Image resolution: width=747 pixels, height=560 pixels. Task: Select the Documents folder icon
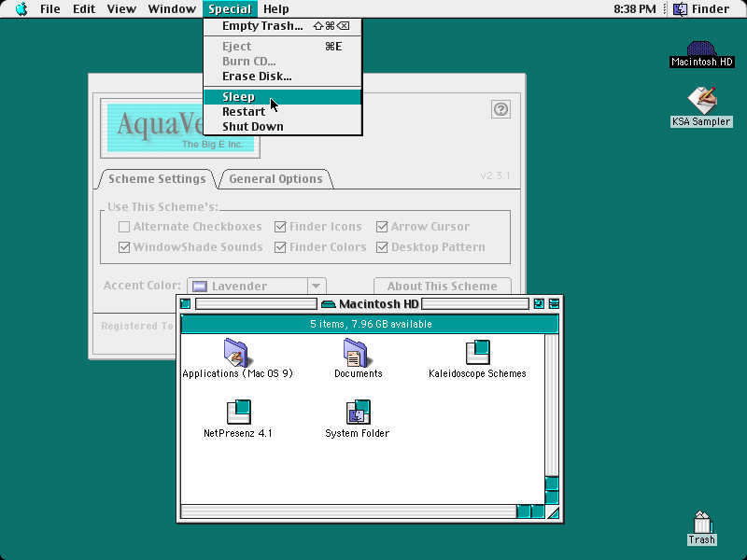tap(356, 353)
